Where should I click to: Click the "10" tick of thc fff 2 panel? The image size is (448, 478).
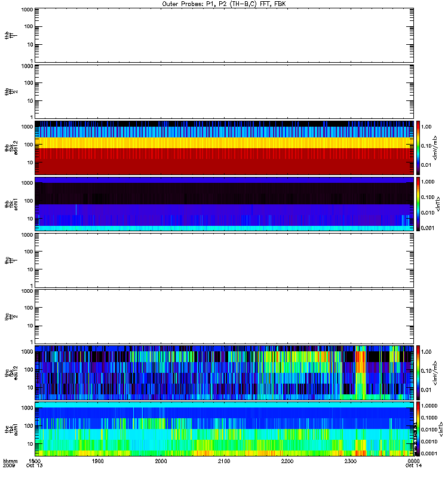coord(30,326)
